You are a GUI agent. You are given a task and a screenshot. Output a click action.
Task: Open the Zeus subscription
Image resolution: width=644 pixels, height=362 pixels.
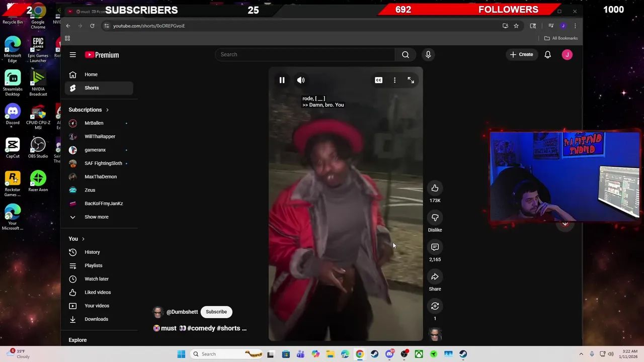click(x=99, y=190)
